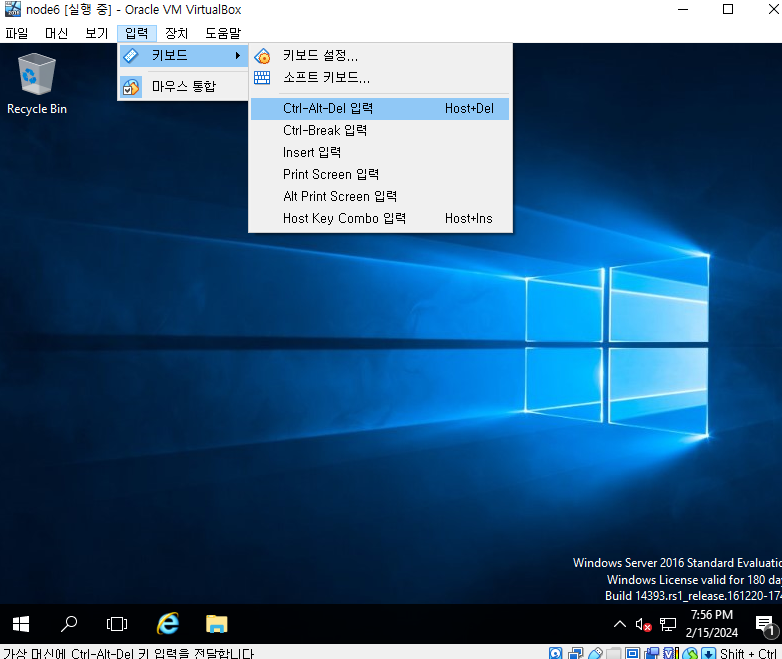Click the Windows Server 2016 watermark text
Image resolution: width=782 pixels, height=659 pixels.
[677, 563]
